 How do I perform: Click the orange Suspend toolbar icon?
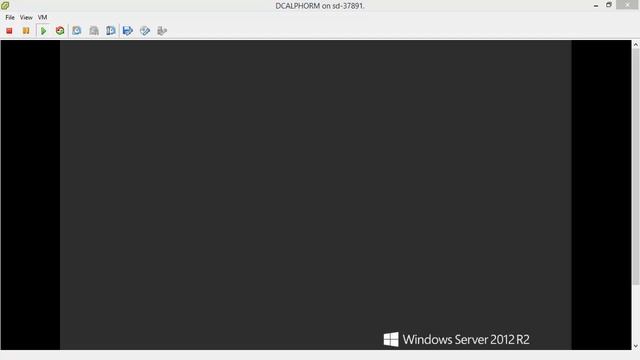(x=26, y=31)
